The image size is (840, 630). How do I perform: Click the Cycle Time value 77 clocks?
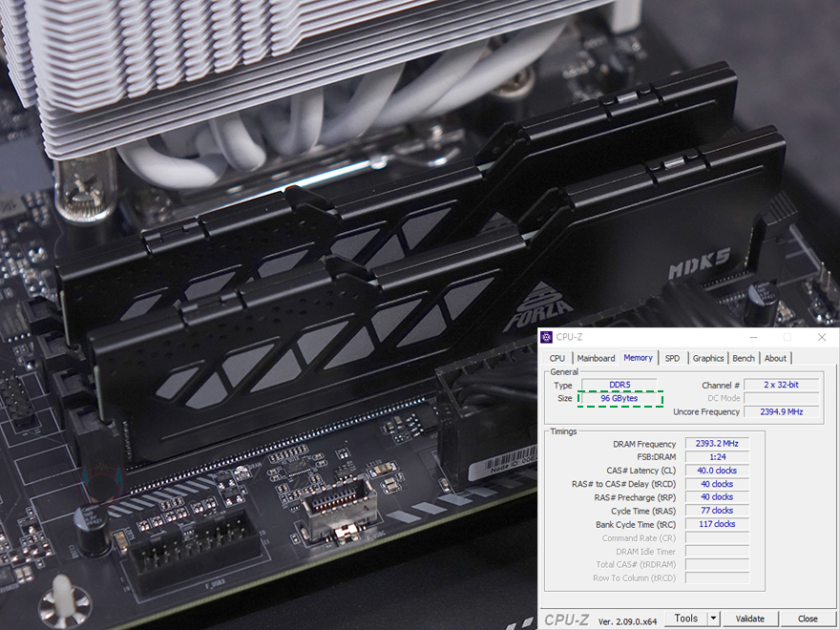(717, 511)
